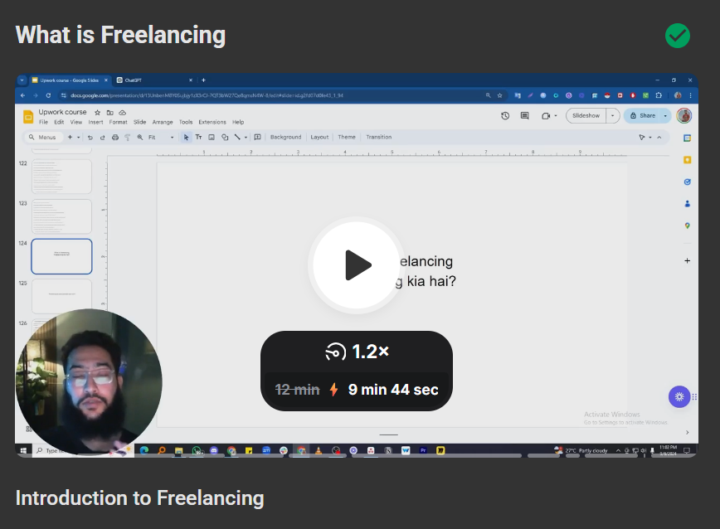Add a new slide with the plus
720x529 pixels.
(70, 137)
